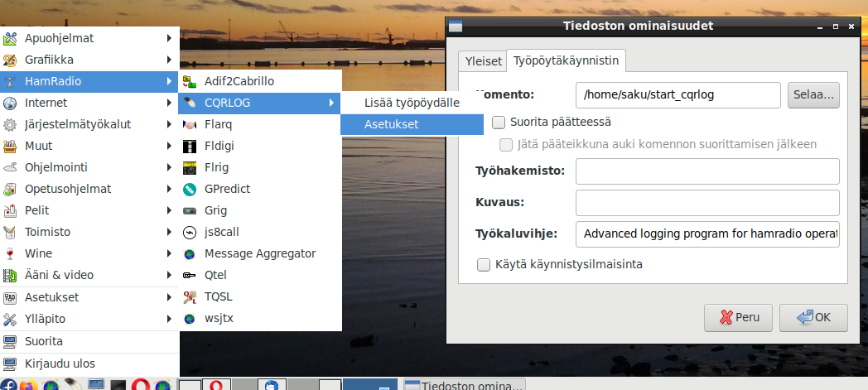Image resolution: width=868 pixels, height=390 pixels.
Task: Focus the Komento command field
Action: coord(678,95)
